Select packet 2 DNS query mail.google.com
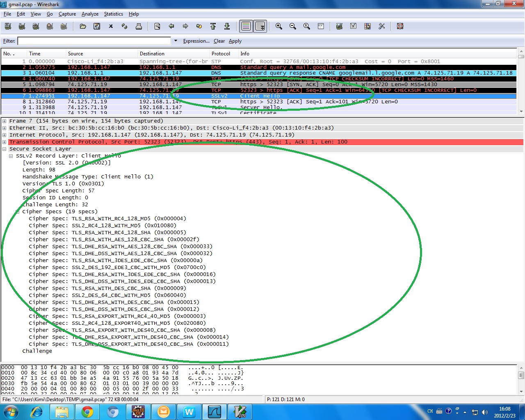Image resolution: width=525 pixels, height=420 pixels. (x=259, y=67)
